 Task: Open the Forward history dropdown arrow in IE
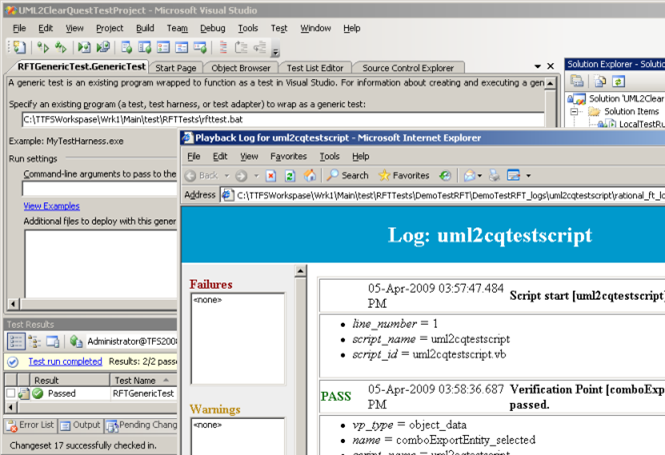pos(256,176)
